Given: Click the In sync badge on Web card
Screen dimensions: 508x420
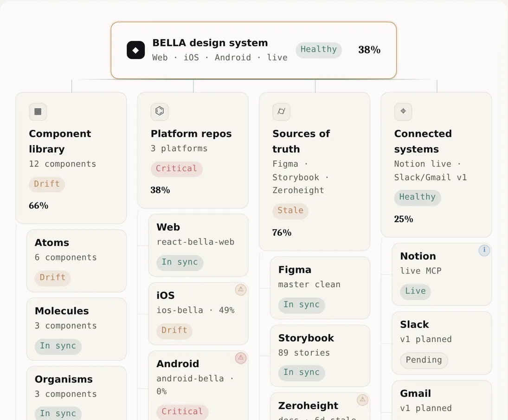Looking at the screenshot, I should pyautogui.click(x=180, y=262).
